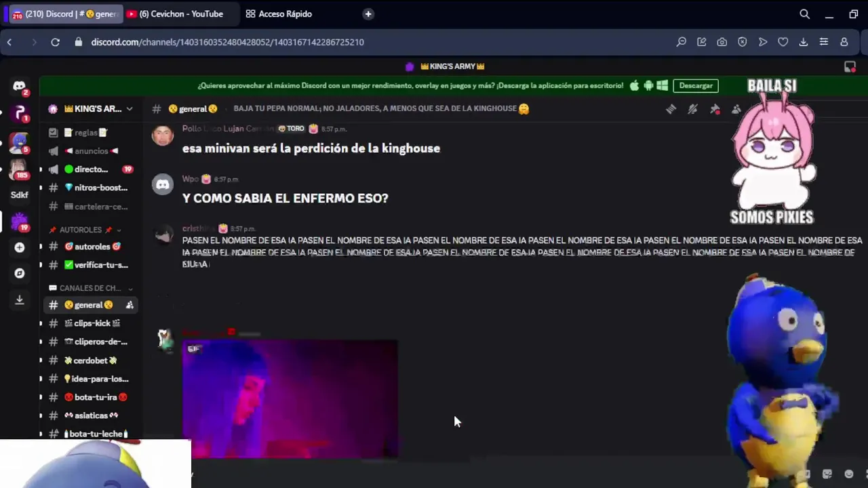Click the Download Apps icon in the server list

tap(19, 299)
